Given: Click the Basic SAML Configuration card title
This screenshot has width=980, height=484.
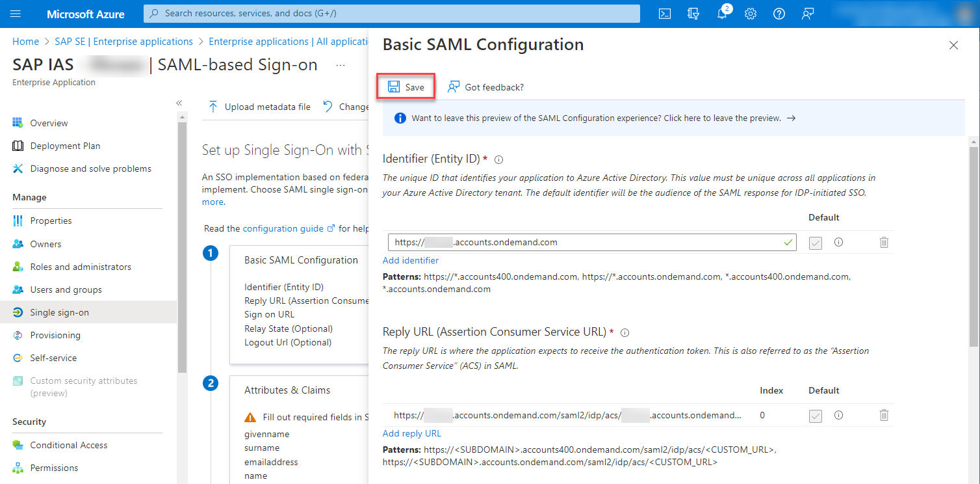Looking at the screenshot, I should point(301,260).
